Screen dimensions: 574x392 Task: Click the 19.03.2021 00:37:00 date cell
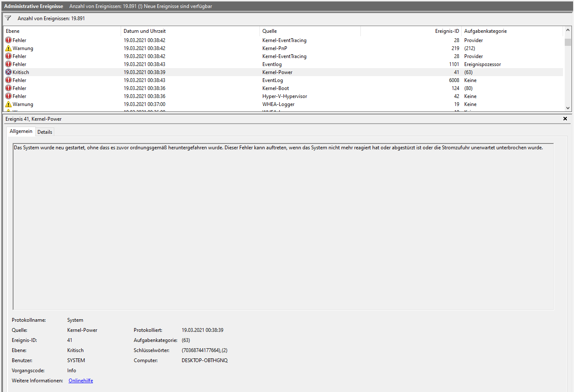[144, 104]
